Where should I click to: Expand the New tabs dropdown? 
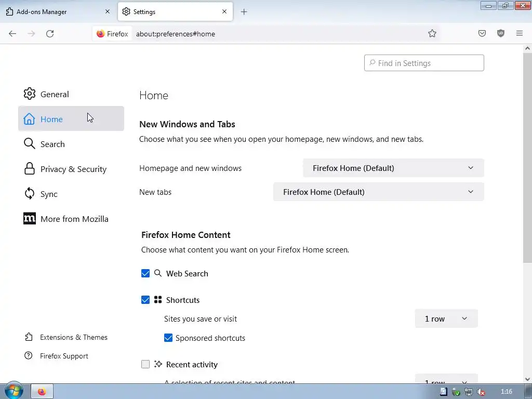pos(379,192)
